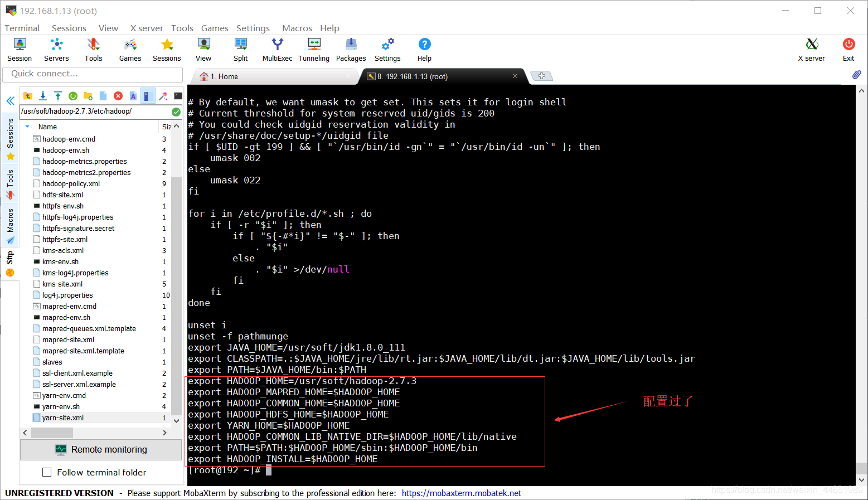Select hdfs-site.xml in file list
The width and height of the screenshot is (868, 500).
62,195
